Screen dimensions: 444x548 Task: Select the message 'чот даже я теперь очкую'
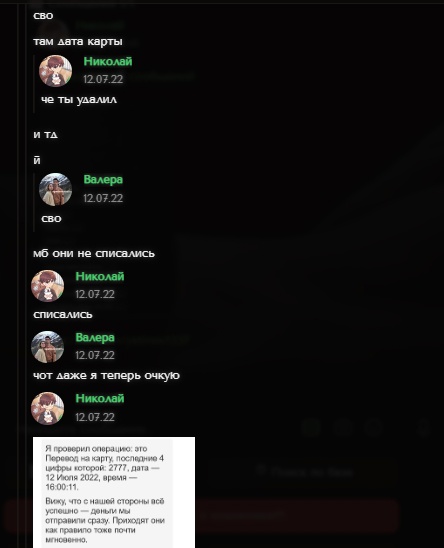(106, 376)
